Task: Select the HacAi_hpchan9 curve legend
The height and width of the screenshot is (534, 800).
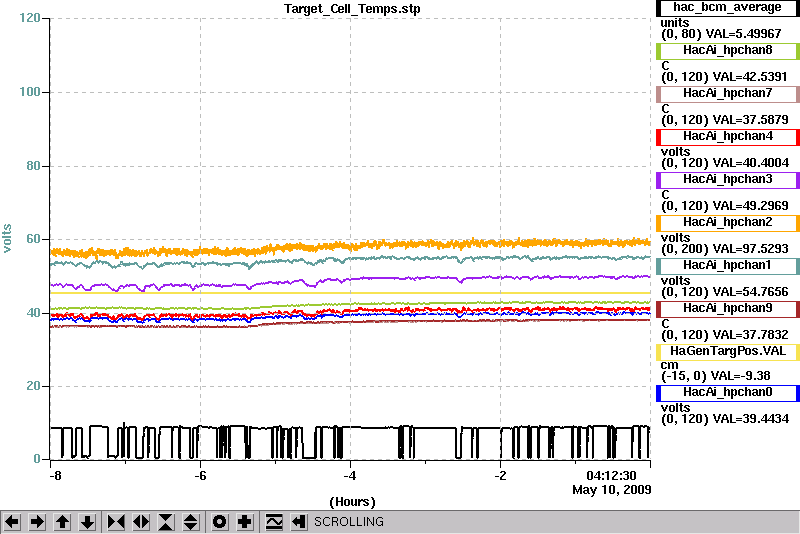Action: (x=728, y=309)
